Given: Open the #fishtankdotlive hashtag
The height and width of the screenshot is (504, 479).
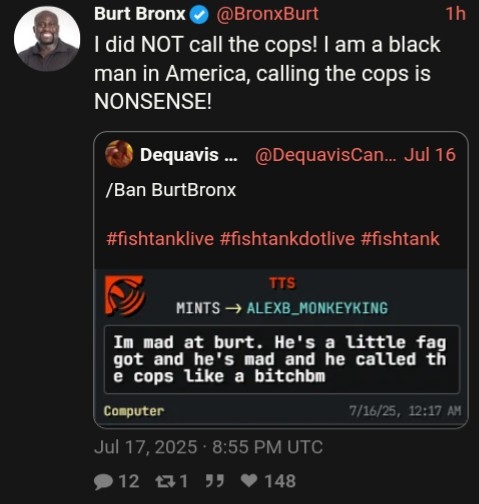Looking at the screenshot, I should tap(287, 239).
